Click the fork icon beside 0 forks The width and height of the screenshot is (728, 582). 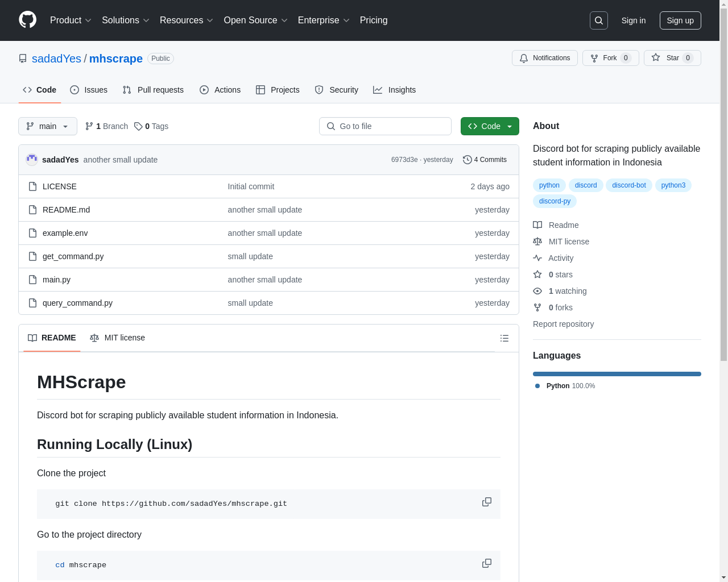click(x=537, y=307)
